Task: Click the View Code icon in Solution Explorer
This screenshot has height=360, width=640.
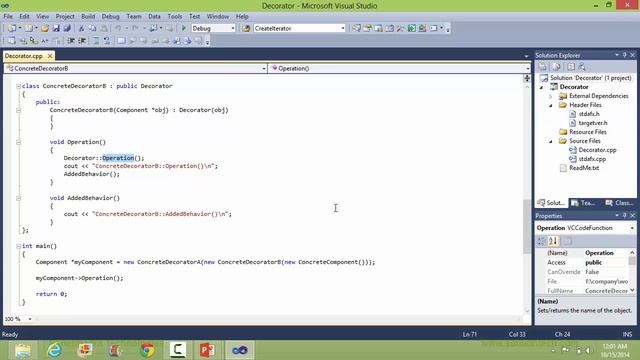Action: click(571, 67)
